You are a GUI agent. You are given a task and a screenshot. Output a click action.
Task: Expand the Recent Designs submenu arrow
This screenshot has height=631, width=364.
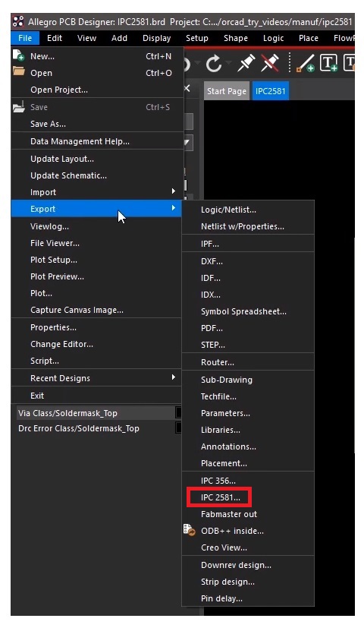(x=173, y=377)
